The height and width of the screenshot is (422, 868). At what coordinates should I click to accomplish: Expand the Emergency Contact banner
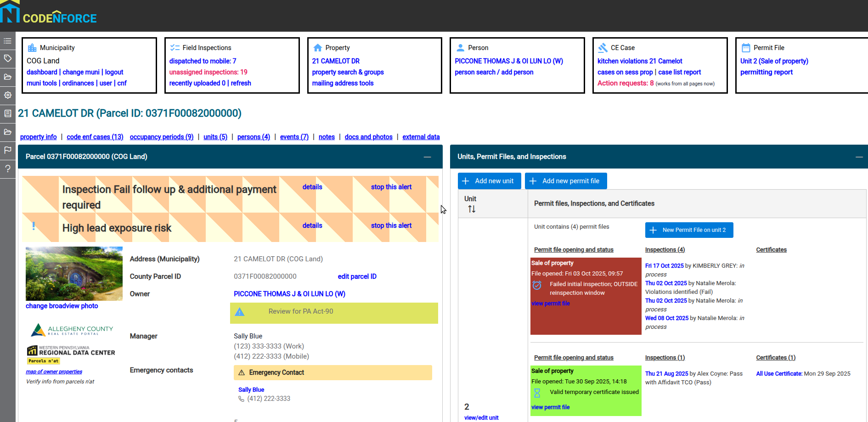pyautogui.click(x=333, y=372)
